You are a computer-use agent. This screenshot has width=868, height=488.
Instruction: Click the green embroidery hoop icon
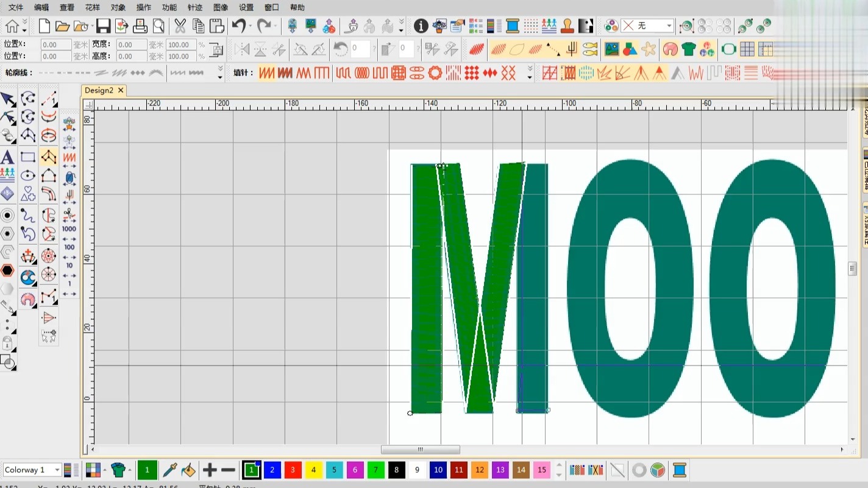[729, 49]
